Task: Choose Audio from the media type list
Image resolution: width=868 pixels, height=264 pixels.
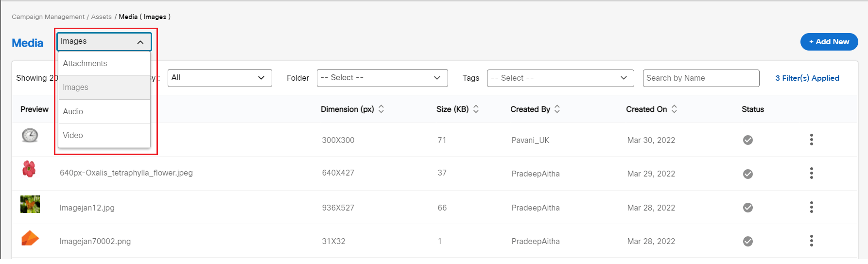Action: point(73,112)
